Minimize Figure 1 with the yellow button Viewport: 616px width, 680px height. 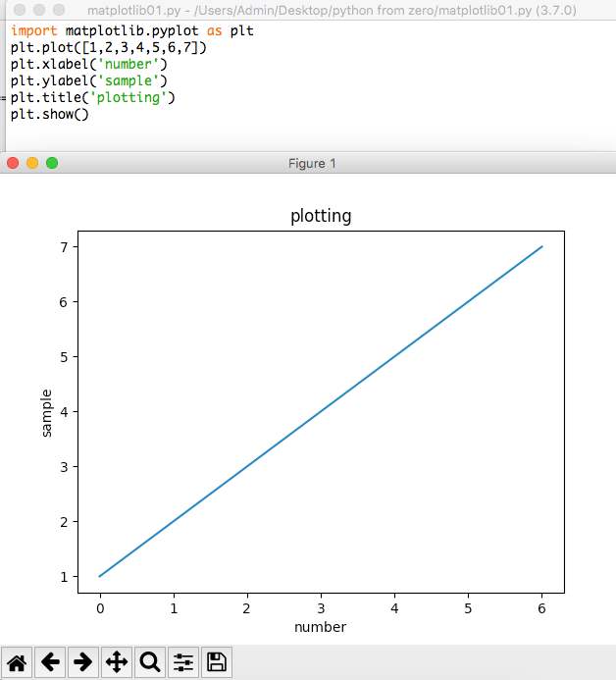point(32,163)
